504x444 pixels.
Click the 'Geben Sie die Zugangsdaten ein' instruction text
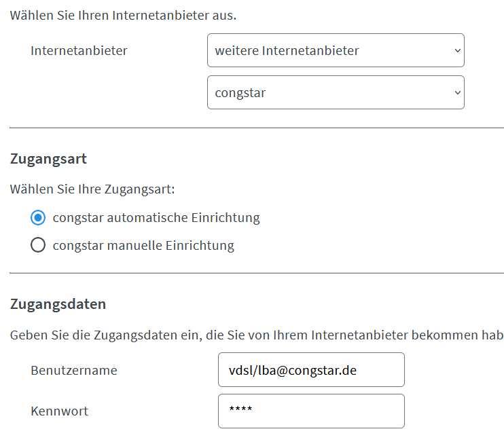256,335
